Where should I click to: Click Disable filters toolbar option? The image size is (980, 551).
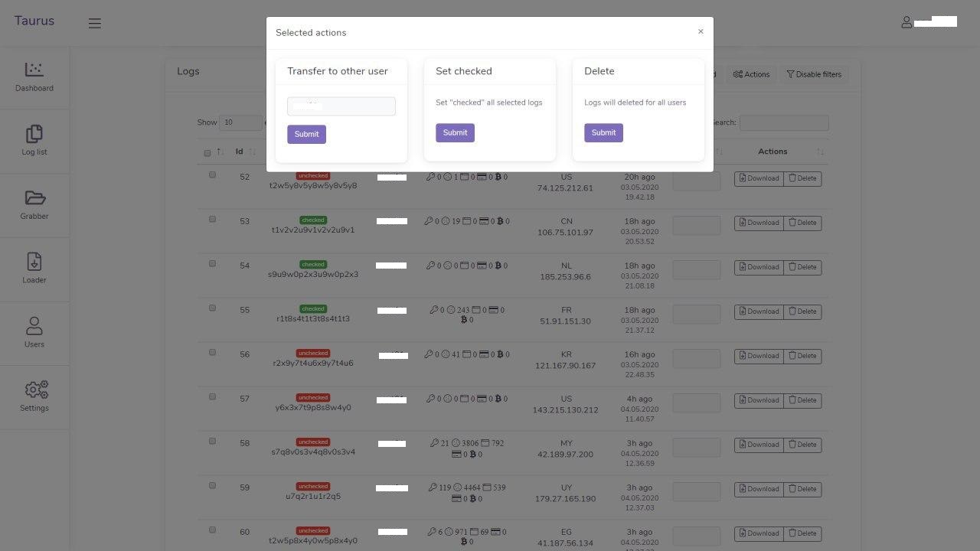(814, 74)
